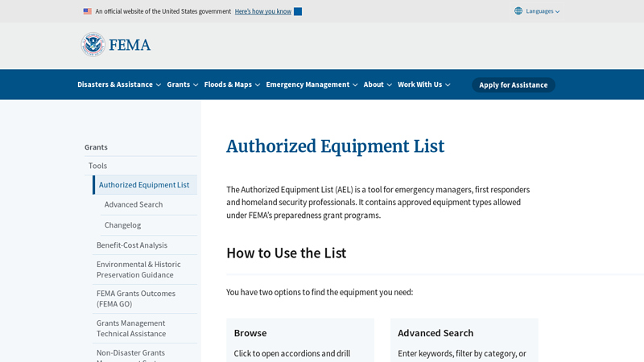
Task: Click the US flag icon in banner
Action: 88,11
